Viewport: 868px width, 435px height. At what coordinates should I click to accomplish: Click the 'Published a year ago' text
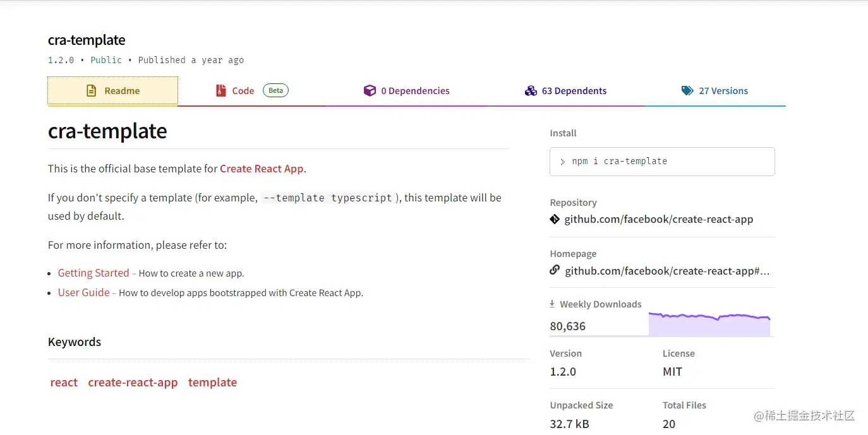191,60
